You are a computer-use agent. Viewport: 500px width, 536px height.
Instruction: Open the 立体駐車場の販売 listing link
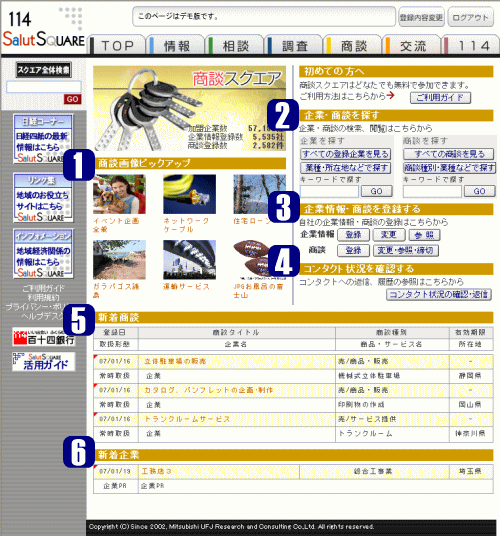[x=175, y=361]
